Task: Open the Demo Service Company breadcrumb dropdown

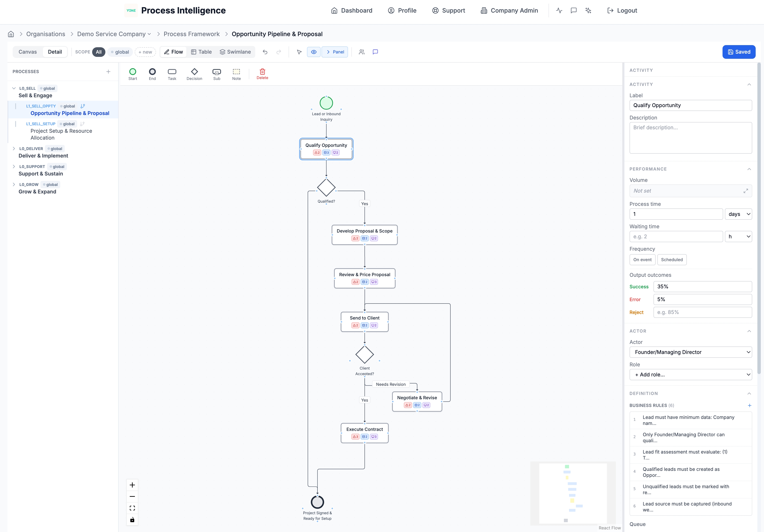Action: pos(114,34)
